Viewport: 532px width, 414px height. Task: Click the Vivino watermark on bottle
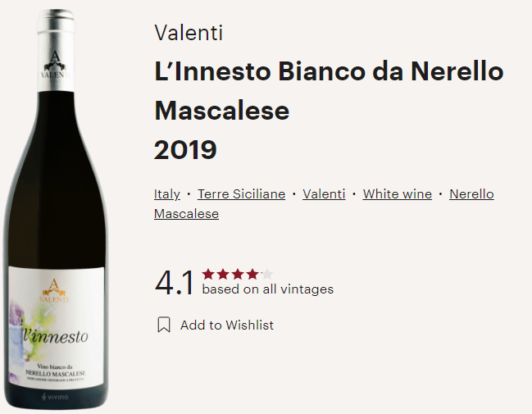[55, 396]
